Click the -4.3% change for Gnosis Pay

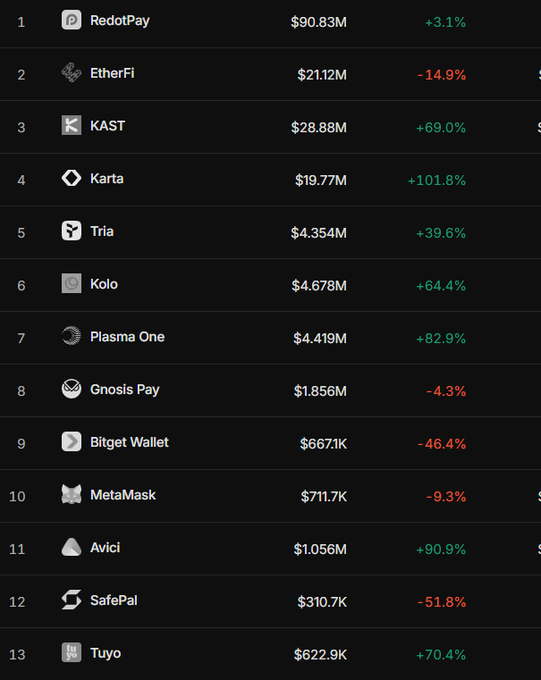(446, 391)
